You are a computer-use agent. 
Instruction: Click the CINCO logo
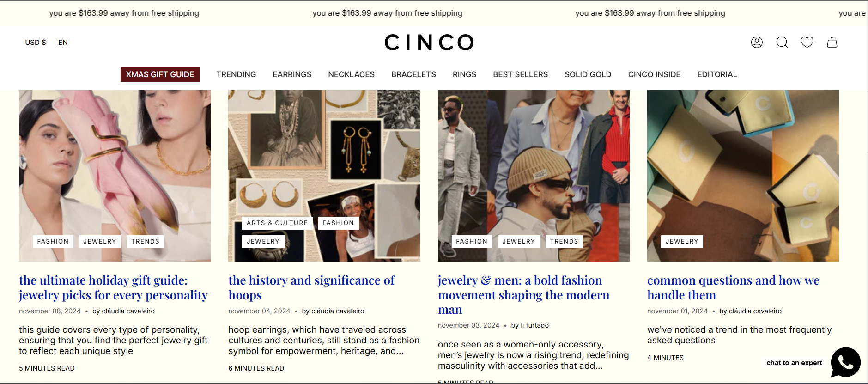tap(429, 43)
